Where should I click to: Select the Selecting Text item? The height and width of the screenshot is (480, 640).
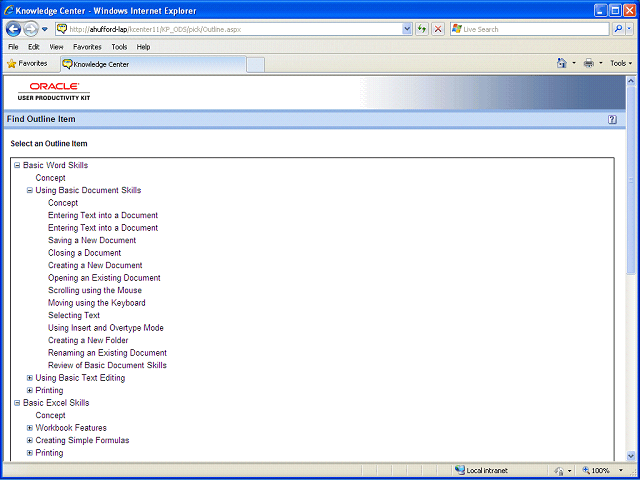(74, 316)
